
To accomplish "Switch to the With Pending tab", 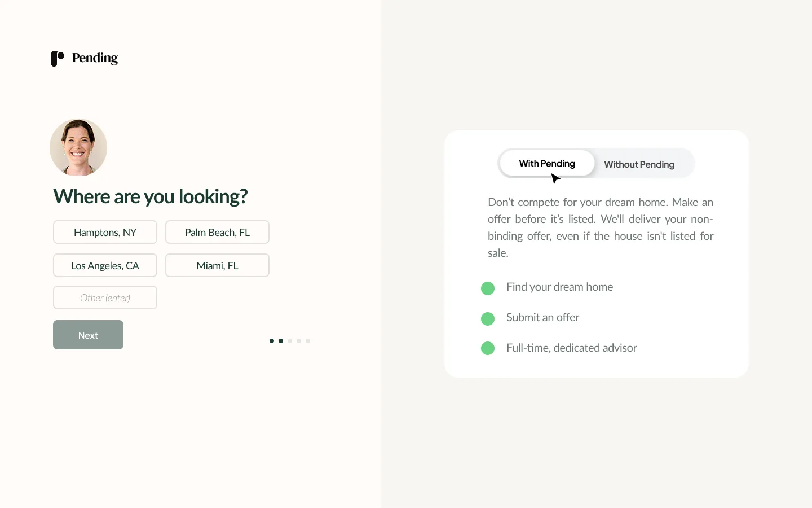I will (546, 164).
